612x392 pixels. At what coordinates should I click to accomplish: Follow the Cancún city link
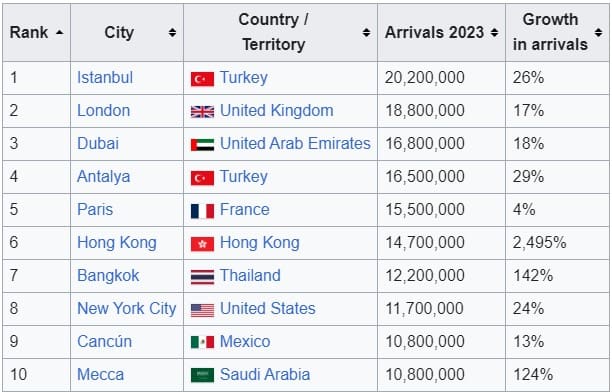tap(104, 342)
